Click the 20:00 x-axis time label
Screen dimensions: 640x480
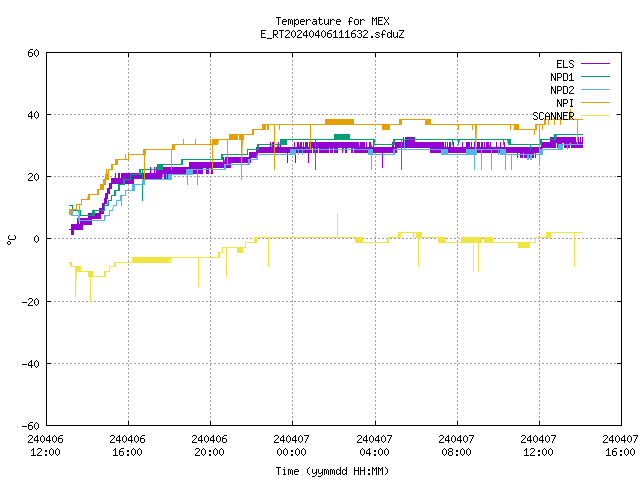tap(209, 452)
